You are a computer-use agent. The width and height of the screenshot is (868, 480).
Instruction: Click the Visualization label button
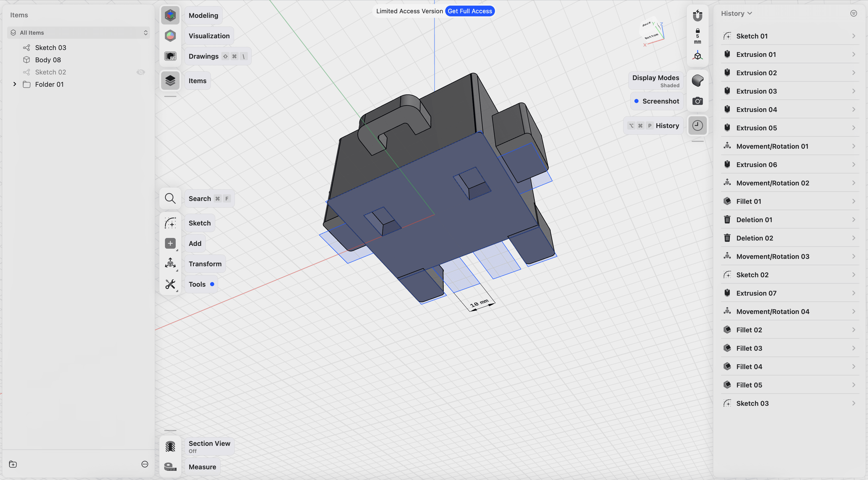pyautogui.click(x=209, y=36)
